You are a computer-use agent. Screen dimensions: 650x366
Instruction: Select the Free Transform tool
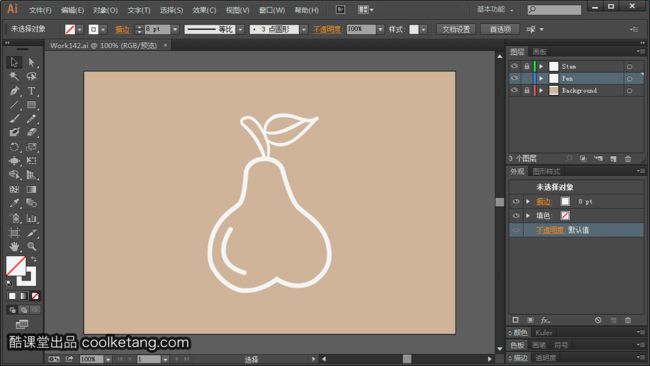(x=32, y=161)
